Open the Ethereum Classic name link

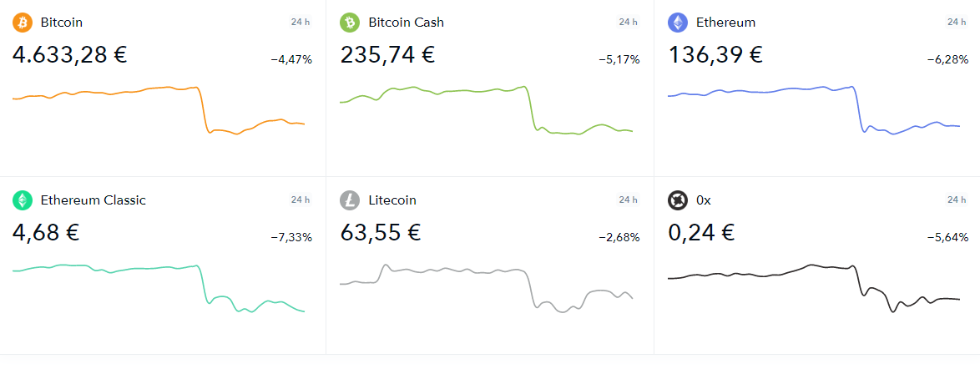click(x=93, y=200)
